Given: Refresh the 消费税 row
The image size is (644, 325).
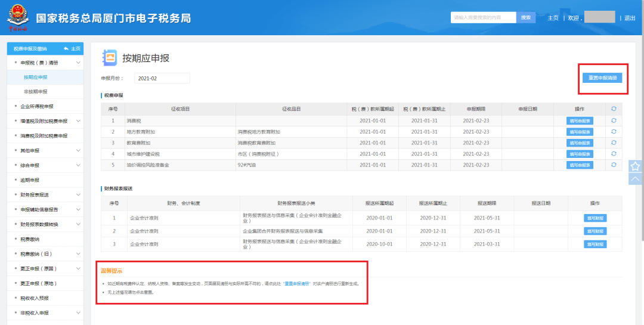Looking at the screenshot, I should [x=614, y=120].
